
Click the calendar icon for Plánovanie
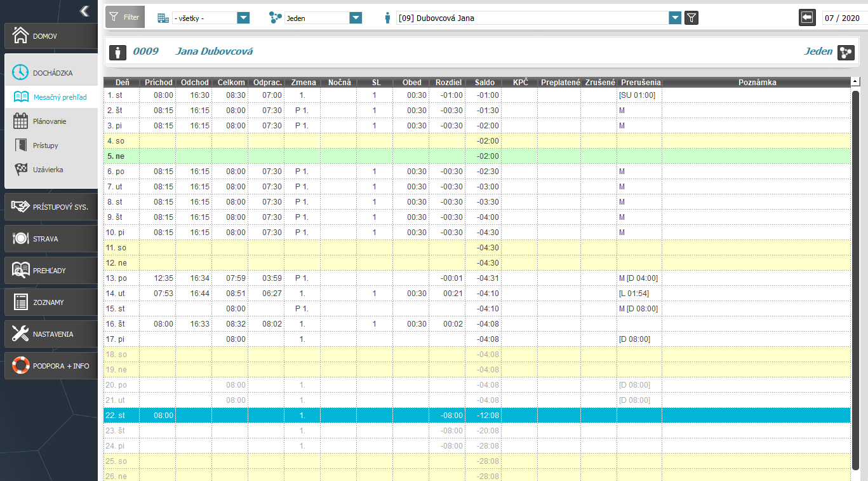pyautogui.click(x=21, y=121)
